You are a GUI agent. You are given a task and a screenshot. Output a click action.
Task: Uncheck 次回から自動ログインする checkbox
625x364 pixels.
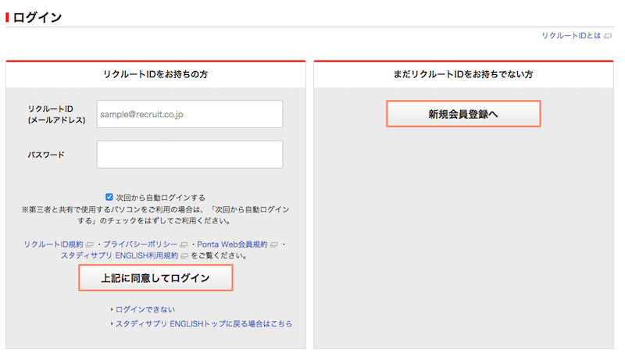pos(109,197)
